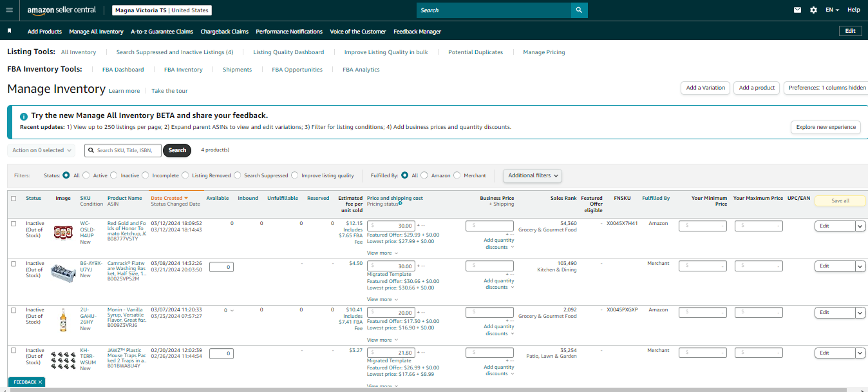Open the hamburger main menu
The width and height of the screenshot is (868, 392).
point(9,10)
